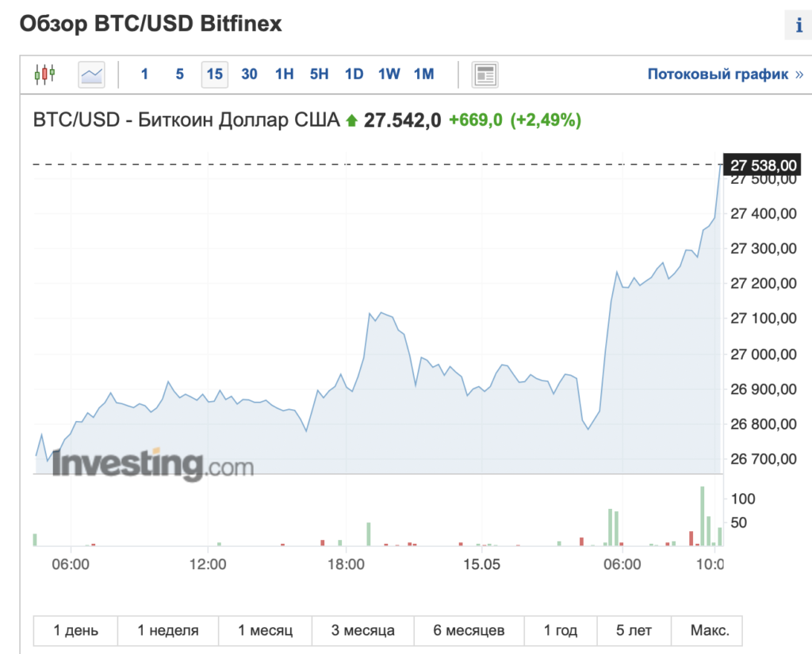
Task: Open the news overlay icon
Action: pyautogui.click(x=485, y=75)
